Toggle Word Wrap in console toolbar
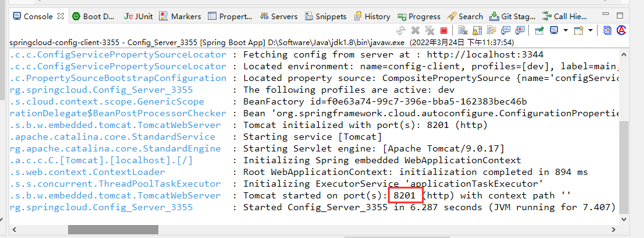Screen dimensions: 644x238 point(491,30)
